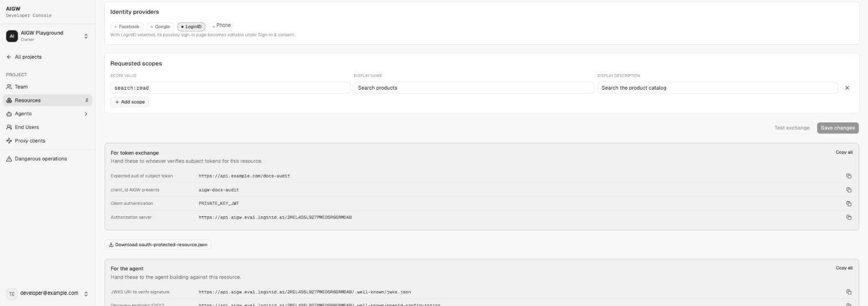The width and height of the screenshot is (868, 306).
Task: Toggle the Facebook identity provider
Action: (127, 27)
